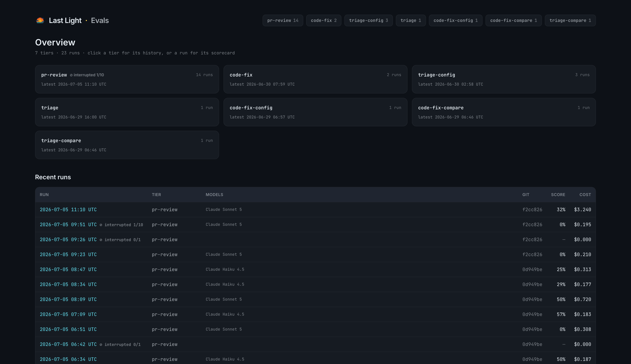
Task: Open the code-fix tier card
Action: (315, 79)
